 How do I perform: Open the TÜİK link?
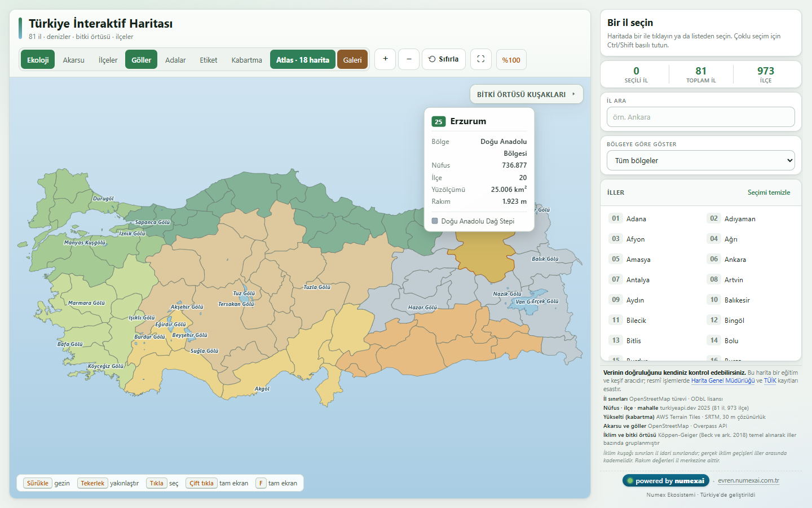770,380
